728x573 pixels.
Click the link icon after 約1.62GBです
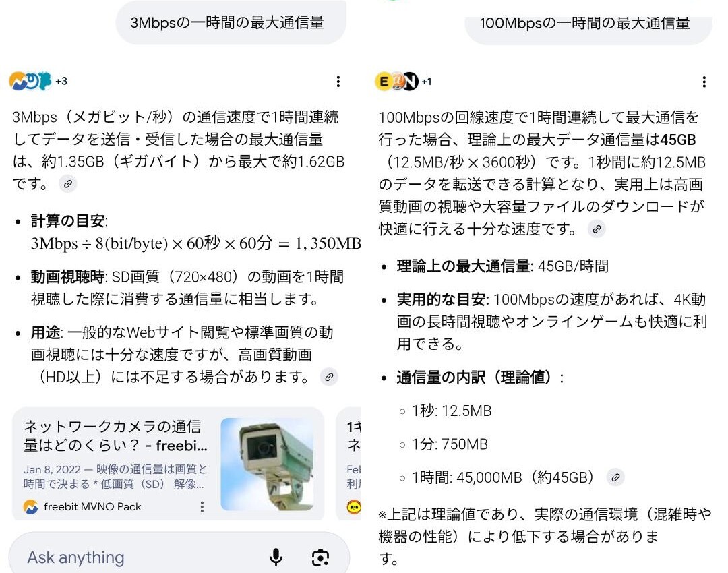(68, 184)
